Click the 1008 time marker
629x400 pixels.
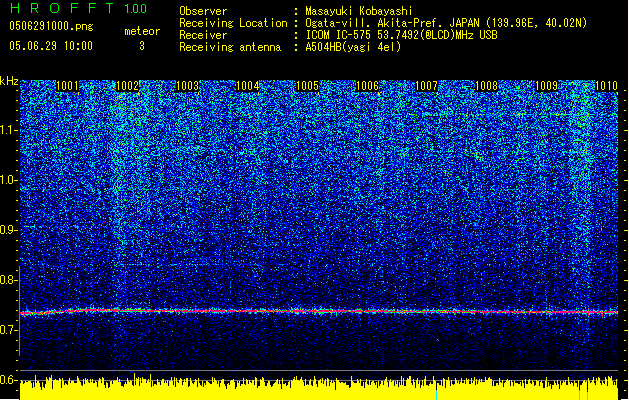486,86
